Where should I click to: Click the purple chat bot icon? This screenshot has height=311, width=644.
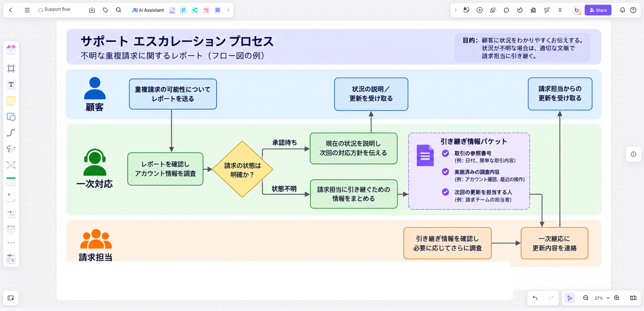pos(218,10)
